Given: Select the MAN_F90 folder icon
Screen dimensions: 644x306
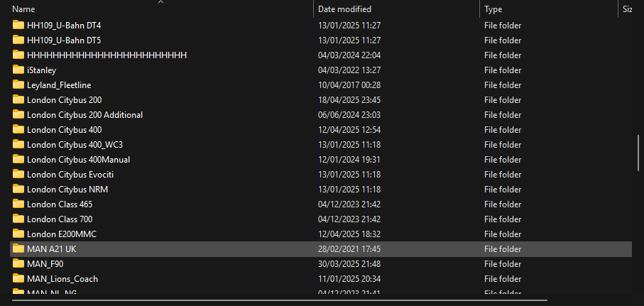Looking at the screenshot, I should click(18, 263).
